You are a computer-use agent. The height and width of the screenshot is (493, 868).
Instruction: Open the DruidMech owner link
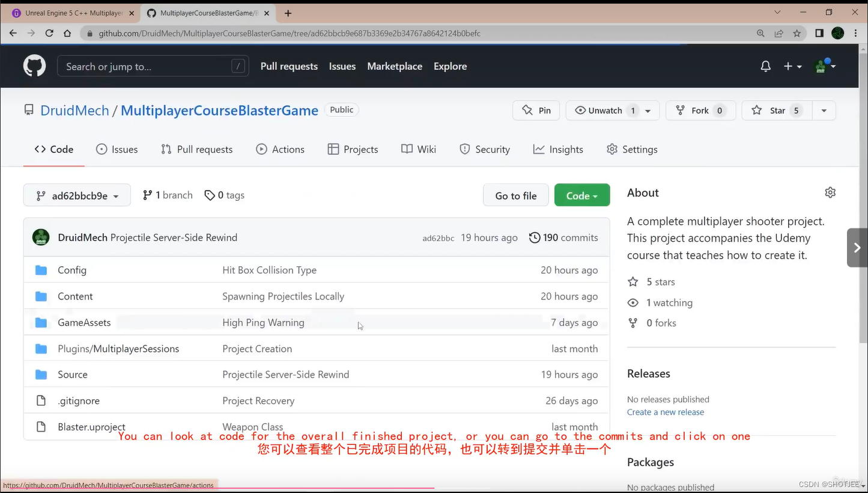click(74, 111)
